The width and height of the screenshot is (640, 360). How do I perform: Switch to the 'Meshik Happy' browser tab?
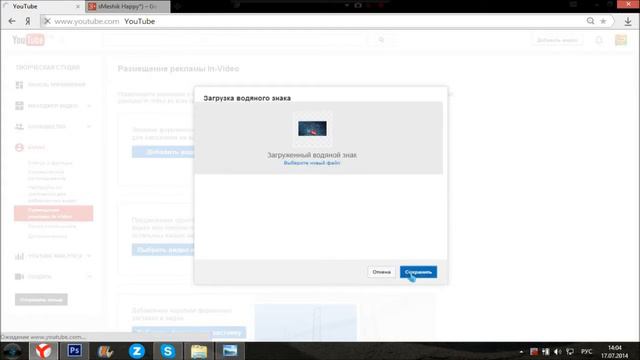(128, 7)
